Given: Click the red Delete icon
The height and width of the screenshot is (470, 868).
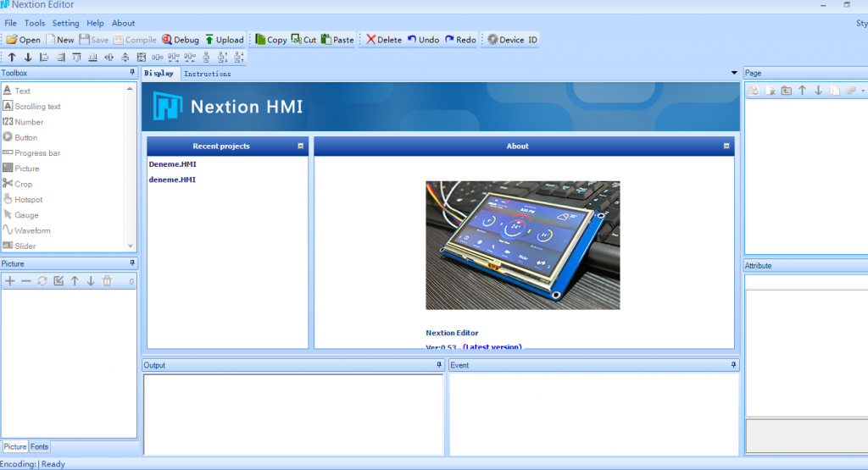Looking at the screenshot, I should point(370,40).
